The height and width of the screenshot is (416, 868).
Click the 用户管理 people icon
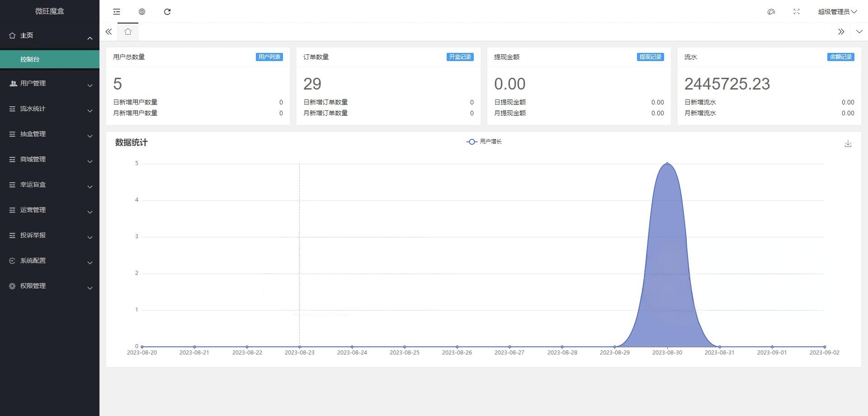point(13,83)
